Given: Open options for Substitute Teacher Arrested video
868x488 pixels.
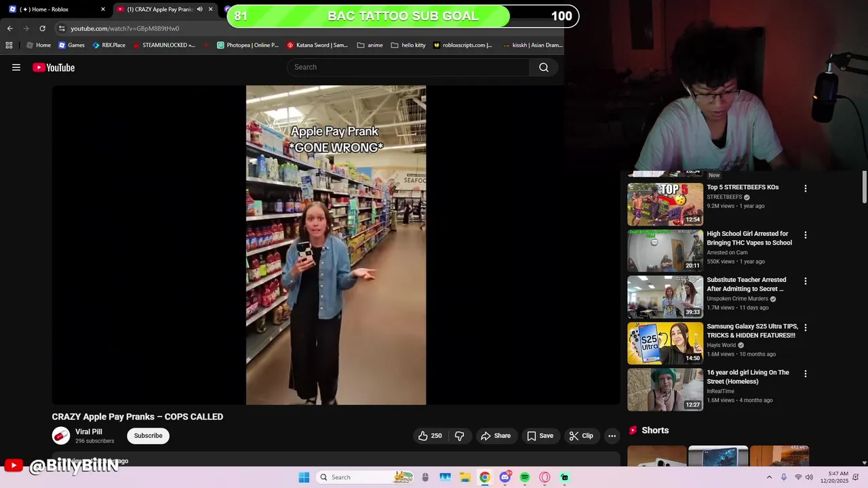Looking at the screenshot, I should [806, 281].
